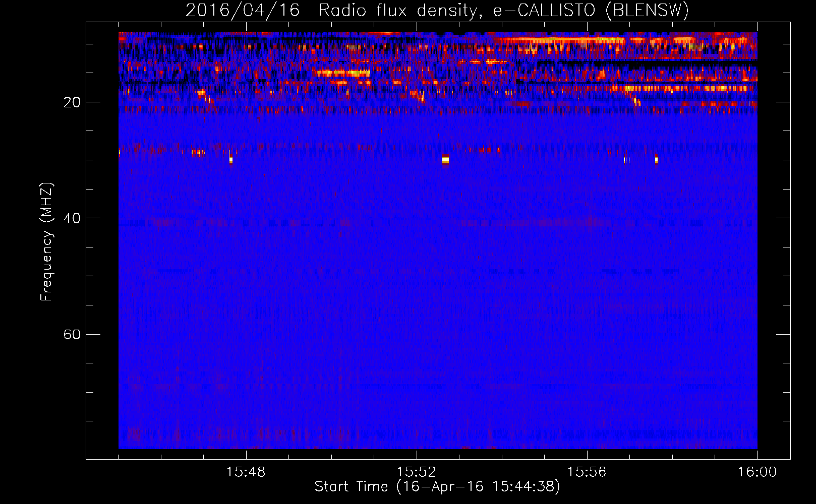The width and height of the screenshot is (816, 504).
Task: Click the 'Frequency (MHZ)' axis label
Action: click(46, 242)
